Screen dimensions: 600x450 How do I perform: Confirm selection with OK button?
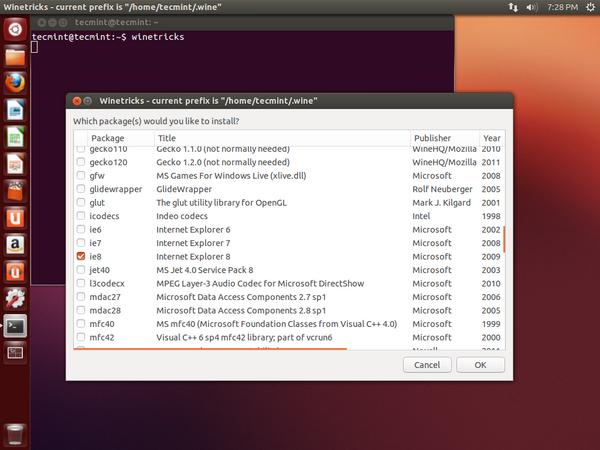click(480, 365)
